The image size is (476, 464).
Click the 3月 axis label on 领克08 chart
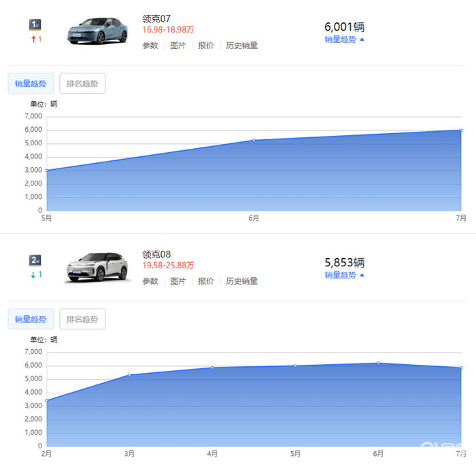pos(130,454)
